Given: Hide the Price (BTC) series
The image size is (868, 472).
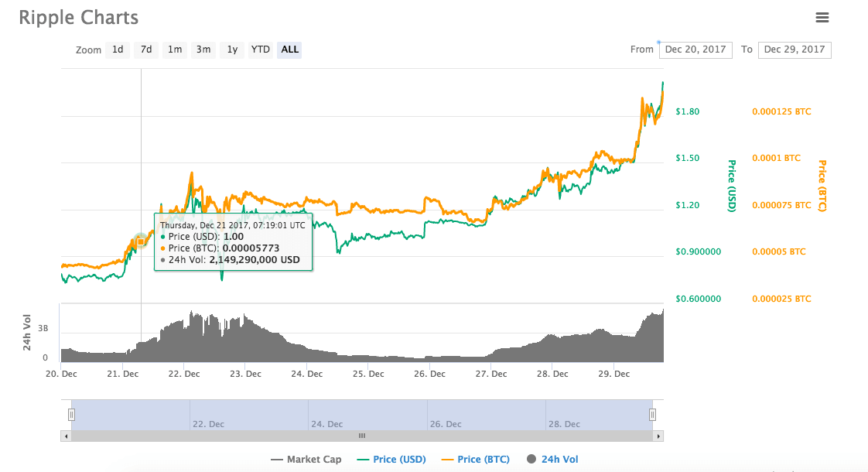Looking at the screenshot, I should click(x=474, y=460).
